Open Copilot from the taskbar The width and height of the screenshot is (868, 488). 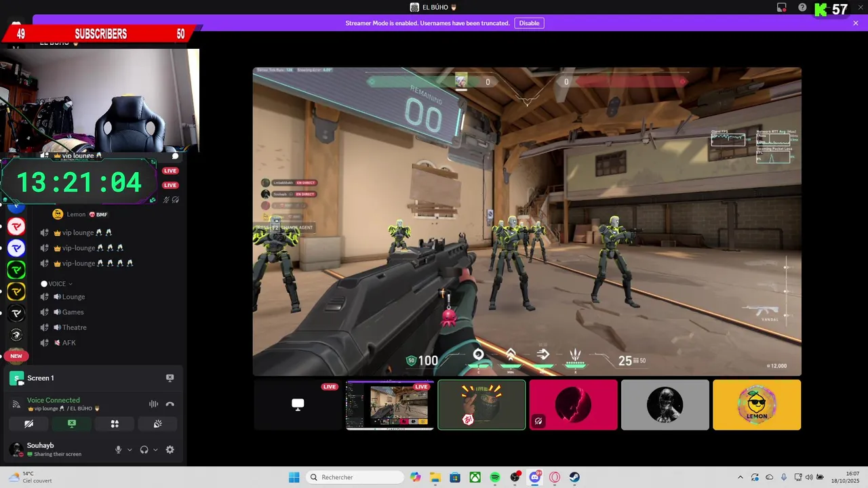[416, 477]
